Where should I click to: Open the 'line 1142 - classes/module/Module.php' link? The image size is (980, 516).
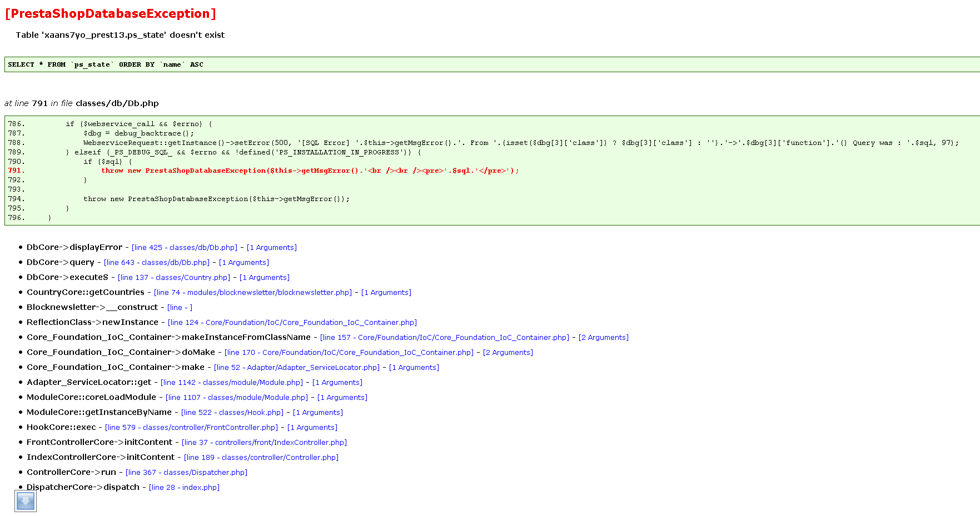[232, 383]
